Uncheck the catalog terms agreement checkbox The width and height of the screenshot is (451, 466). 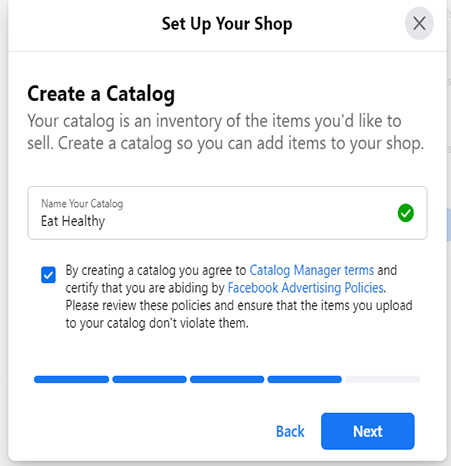(48, 275)
